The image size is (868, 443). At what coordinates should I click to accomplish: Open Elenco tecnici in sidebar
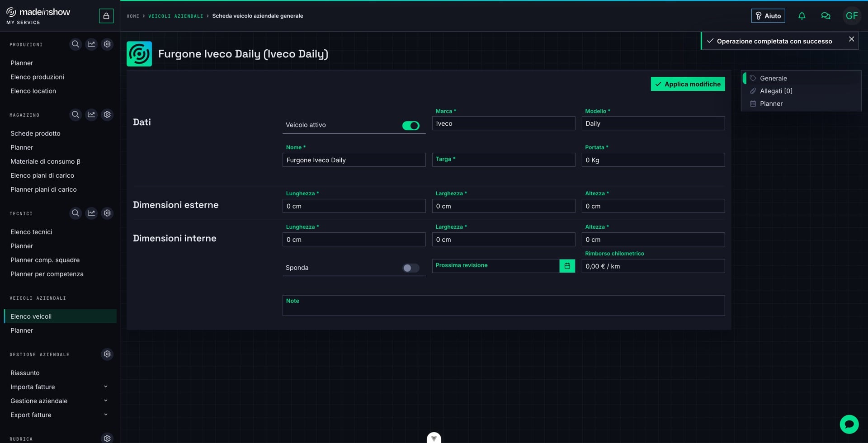[31, 232]
